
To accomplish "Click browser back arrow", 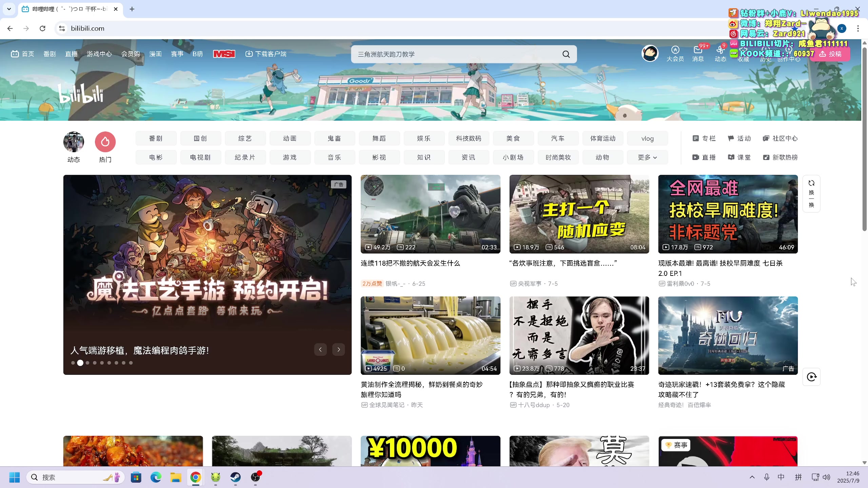I will point(10,28).
